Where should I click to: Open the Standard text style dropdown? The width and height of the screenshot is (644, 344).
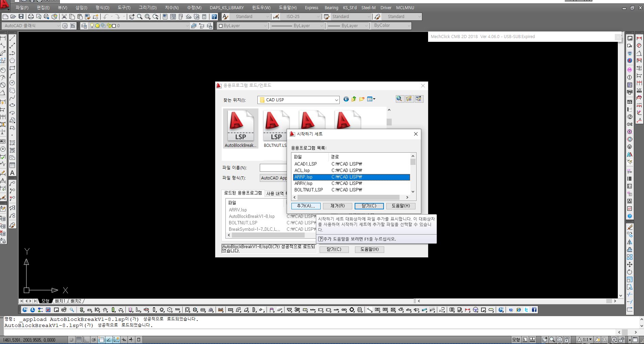click(x=268, y=17)
